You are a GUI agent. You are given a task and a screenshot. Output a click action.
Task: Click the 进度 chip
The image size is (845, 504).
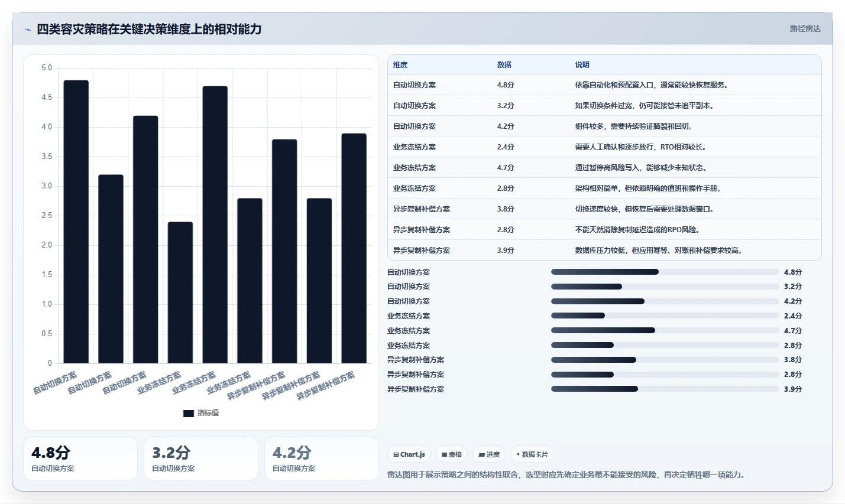pyautogui.click(x=489, y=454)
